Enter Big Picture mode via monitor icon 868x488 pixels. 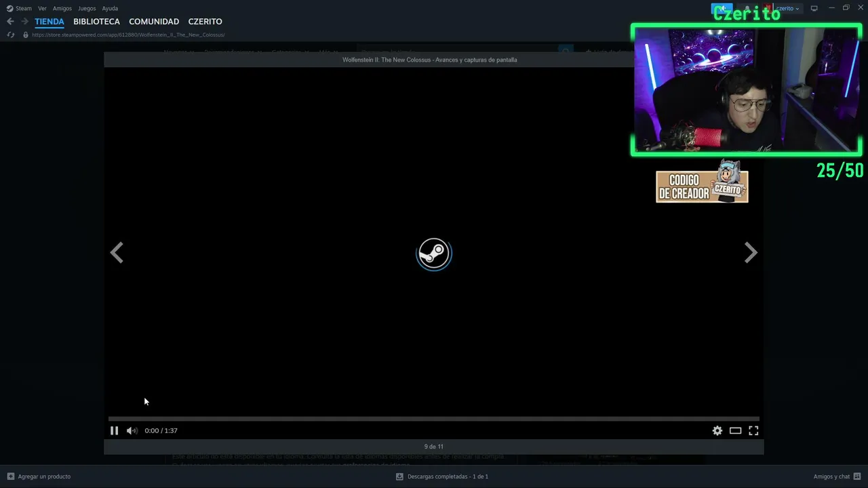[814, 8]
